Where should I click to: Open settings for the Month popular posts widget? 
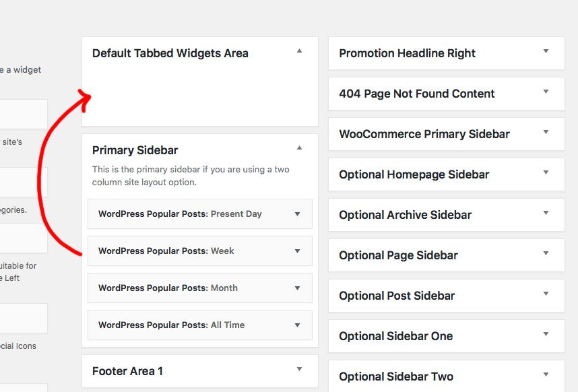click(x=297, y=288)
